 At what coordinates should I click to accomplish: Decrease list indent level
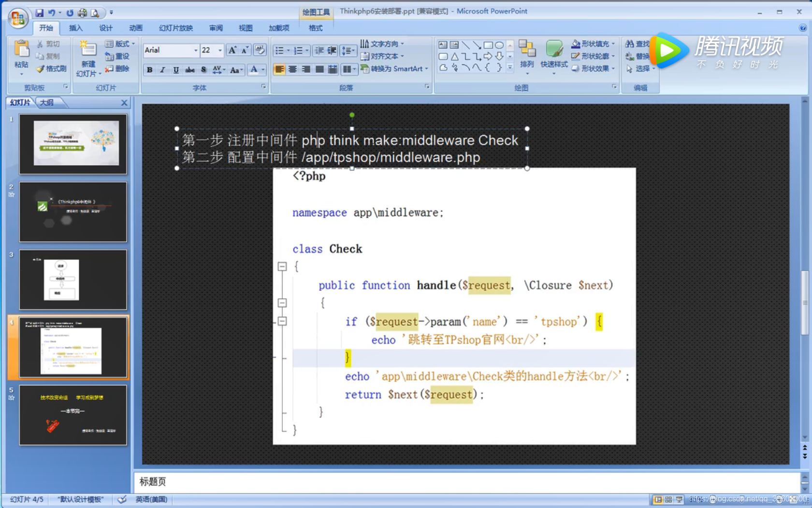click(x=319, y=50)
